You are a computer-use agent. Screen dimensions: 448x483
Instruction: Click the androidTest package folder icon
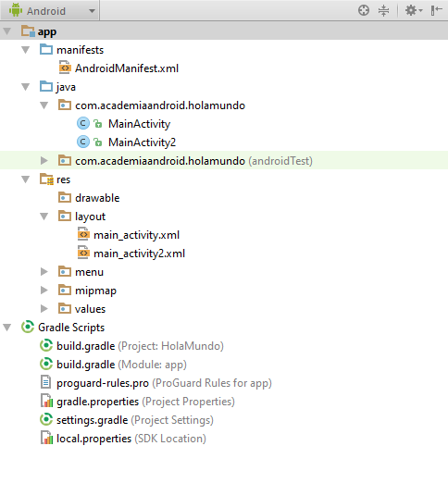[x=65, y=160]
